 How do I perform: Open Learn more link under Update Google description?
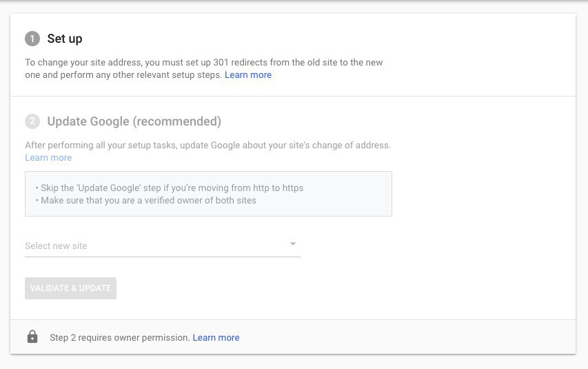[48, 158]
